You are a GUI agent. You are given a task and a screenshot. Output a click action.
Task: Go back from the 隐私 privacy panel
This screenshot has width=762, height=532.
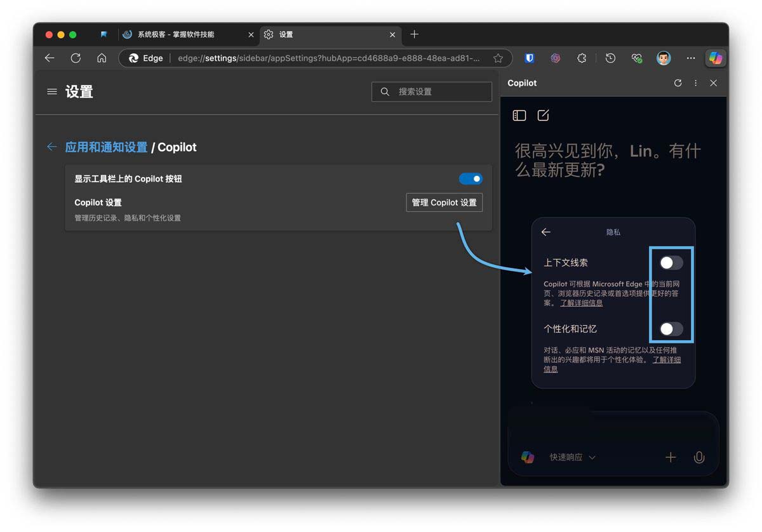545,232
